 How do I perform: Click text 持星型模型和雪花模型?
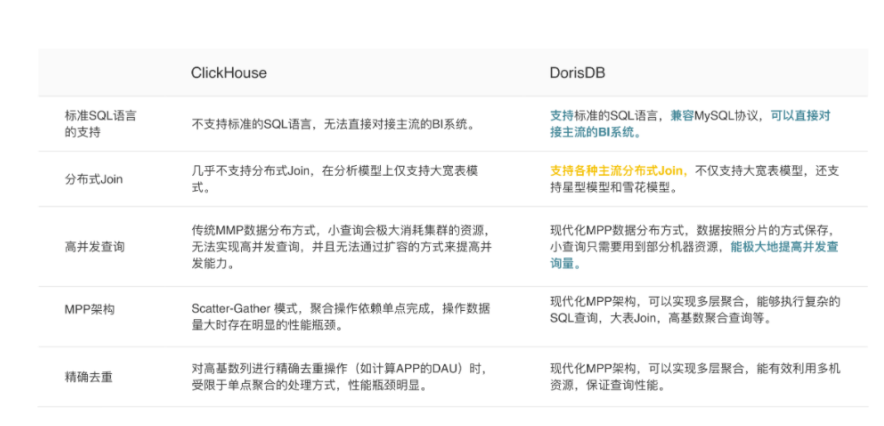pos(613,188)
